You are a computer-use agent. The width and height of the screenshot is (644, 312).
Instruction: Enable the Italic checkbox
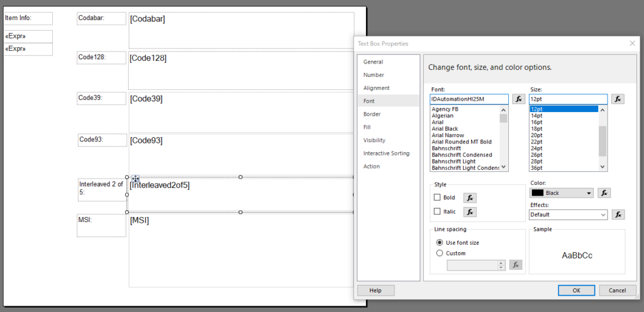437,211
